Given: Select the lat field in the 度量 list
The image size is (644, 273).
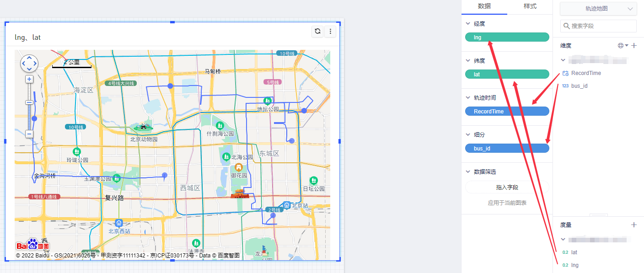Looking at the screenshot, I should point(574,252).
